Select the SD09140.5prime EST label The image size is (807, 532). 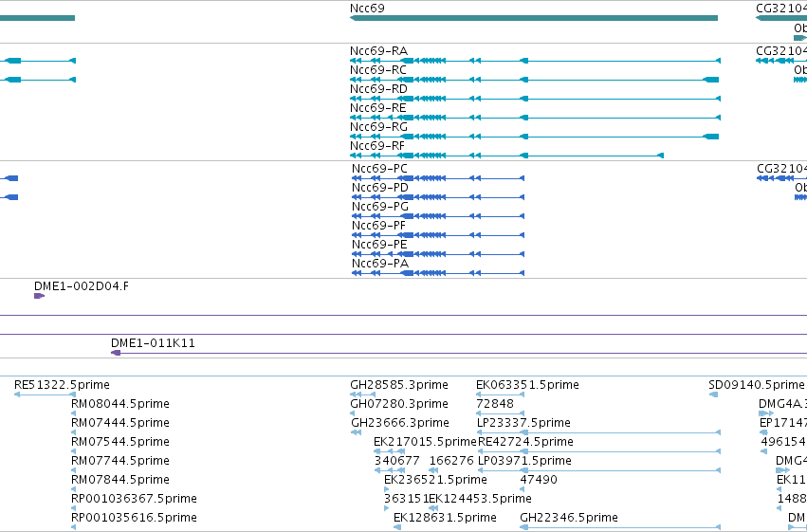tap(757, 385)
